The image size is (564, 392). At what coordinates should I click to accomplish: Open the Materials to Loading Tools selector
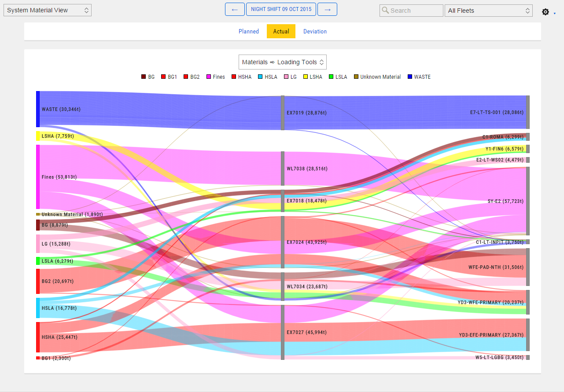[282, 62]
